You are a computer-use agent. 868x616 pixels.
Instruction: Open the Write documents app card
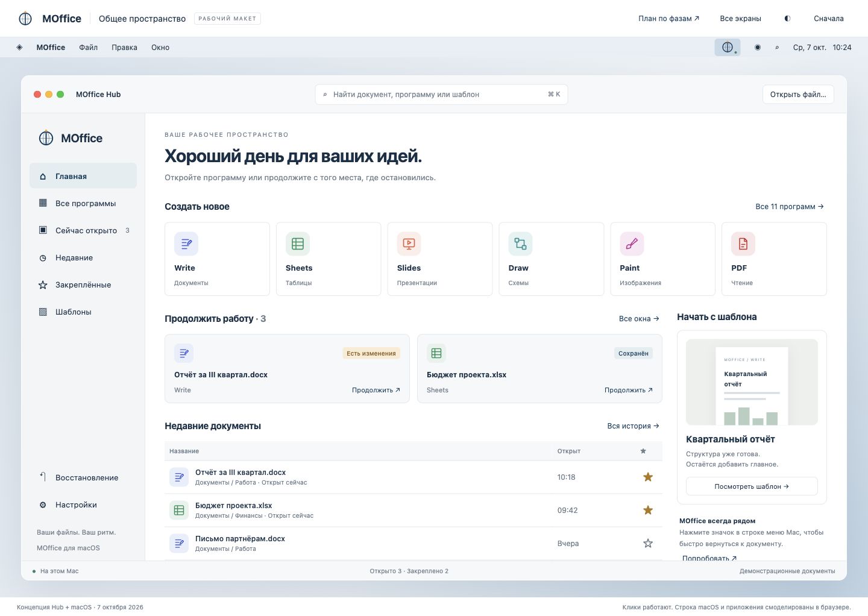[217, 259]
